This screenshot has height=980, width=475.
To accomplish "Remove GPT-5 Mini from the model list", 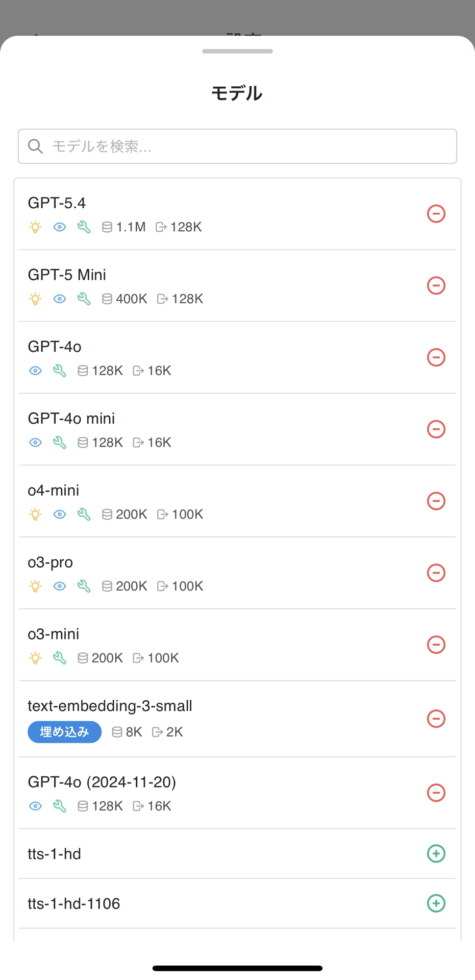I will tap(436, 285).
